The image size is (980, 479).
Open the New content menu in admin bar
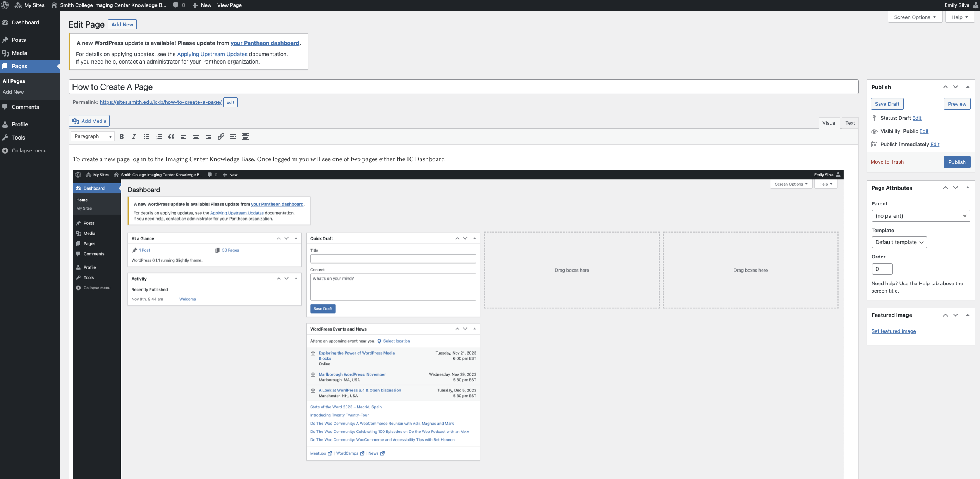[202, 5]
